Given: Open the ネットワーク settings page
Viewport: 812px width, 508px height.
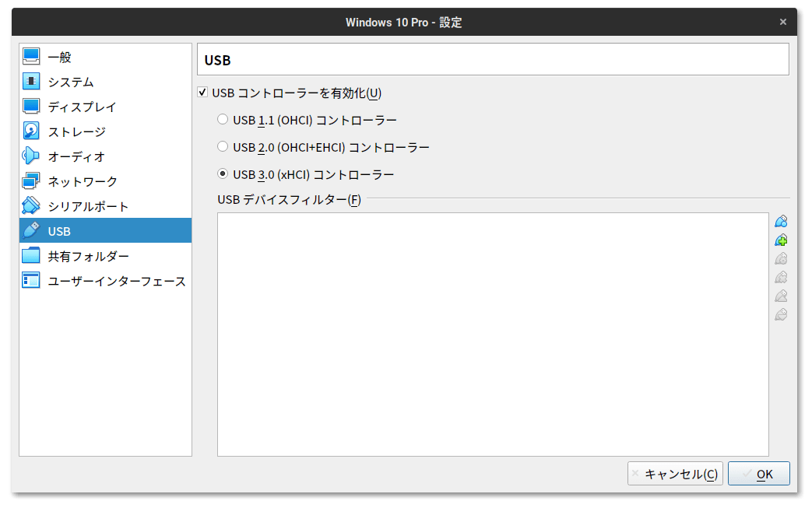Looking at the screenshot, I should click(x=105, y=181).
